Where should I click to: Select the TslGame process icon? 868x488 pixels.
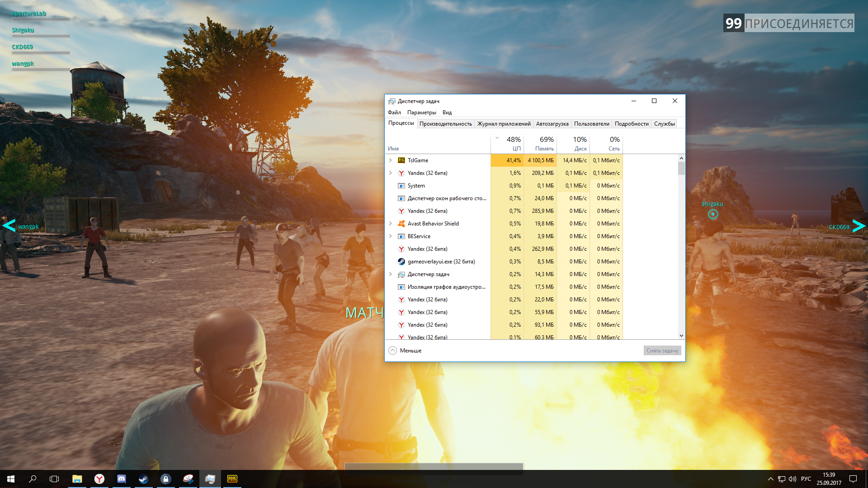point(401,160)
